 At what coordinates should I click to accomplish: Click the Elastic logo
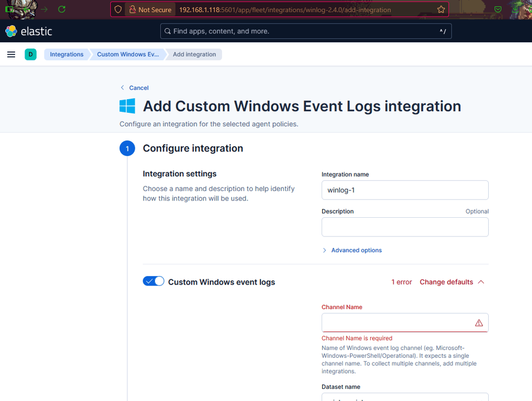pyautogui.click(x=29, y=31)
